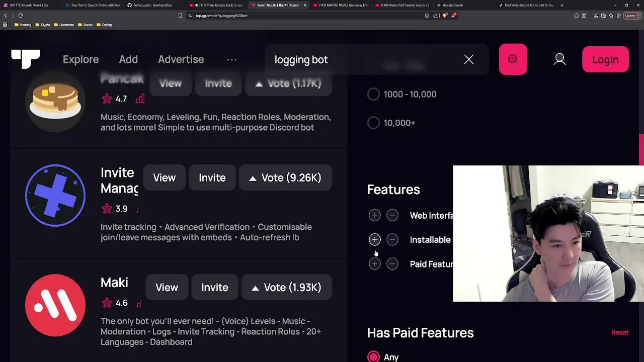Open the Explore menu

click(x=80, y=59)
